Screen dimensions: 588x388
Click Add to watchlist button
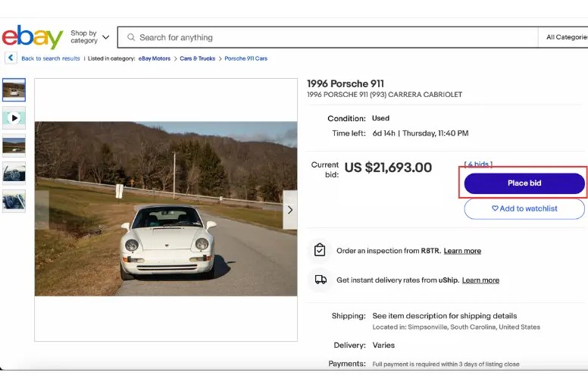click(524, 208)
